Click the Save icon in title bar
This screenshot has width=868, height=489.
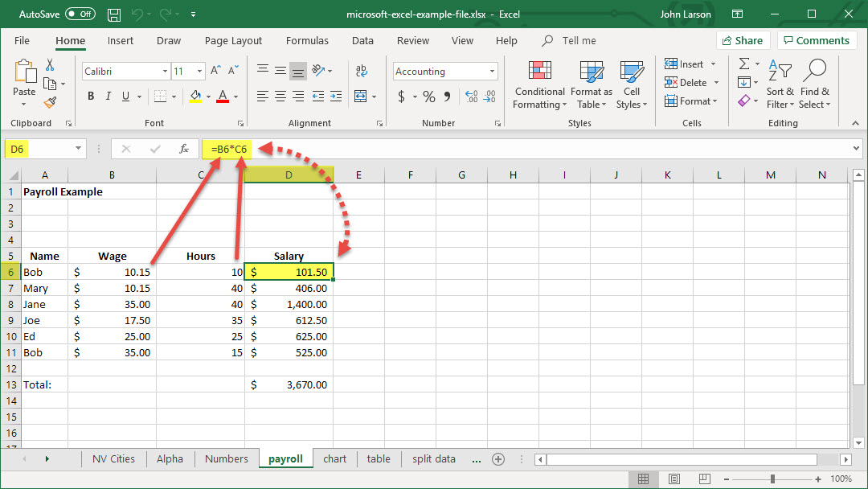114,14
